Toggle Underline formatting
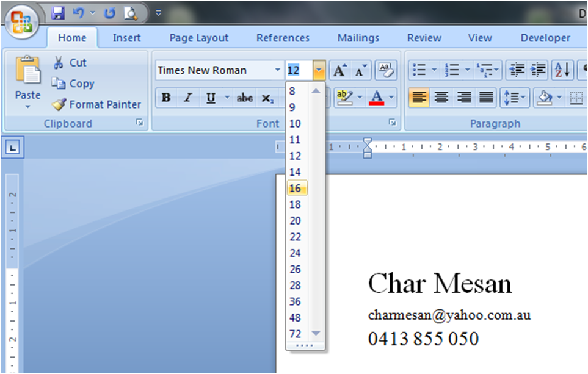Image resolution: width=588 pixels, height=374 pixels. [x=211, y=98]
